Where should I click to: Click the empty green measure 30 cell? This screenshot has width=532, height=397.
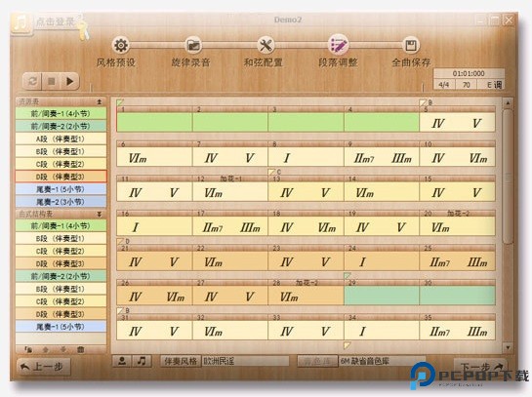pyautogui.click(x=458, y=296)
